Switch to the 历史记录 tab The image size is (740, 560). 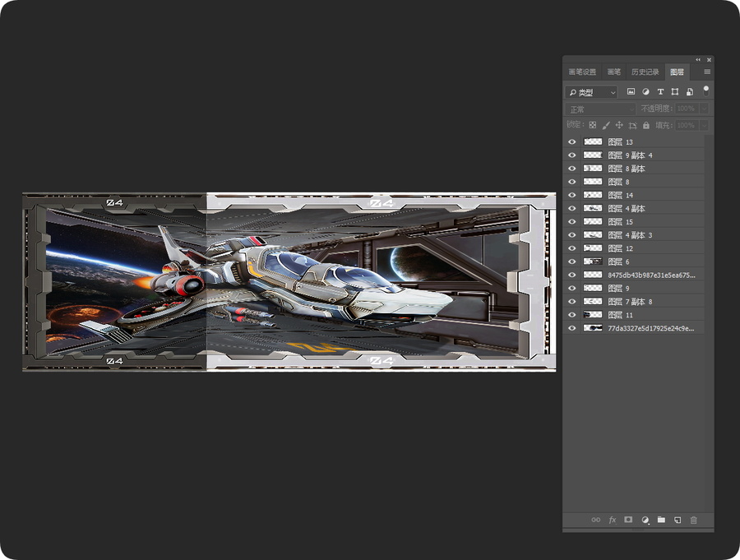[x=645, y=72]
